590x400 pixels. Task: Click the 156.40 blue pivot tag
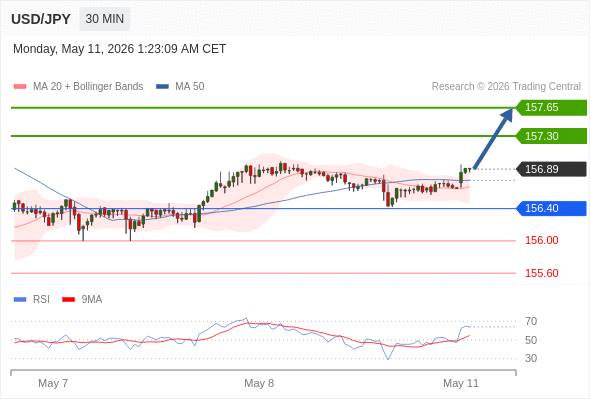click(x=551, y=208)
